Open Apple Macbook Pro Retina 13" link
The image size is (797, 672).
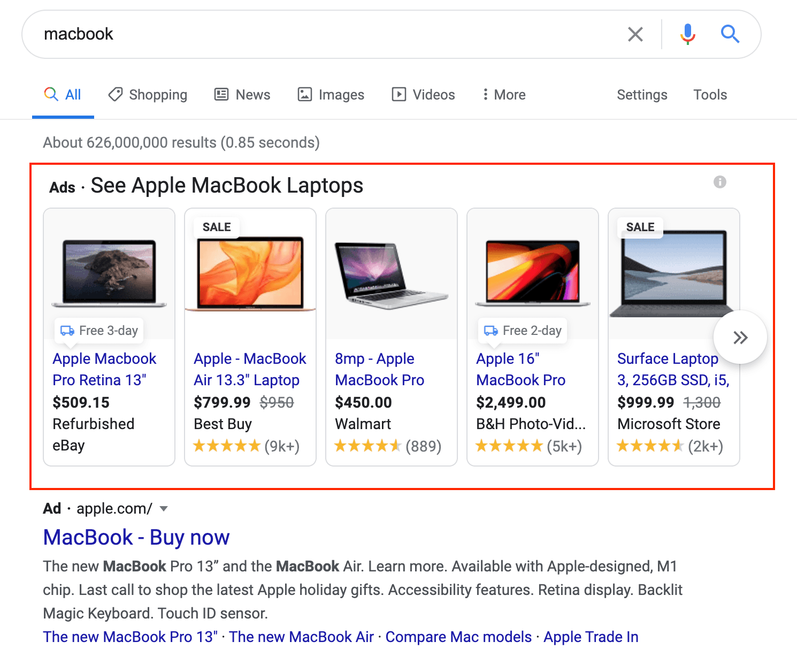pos(104,369)
